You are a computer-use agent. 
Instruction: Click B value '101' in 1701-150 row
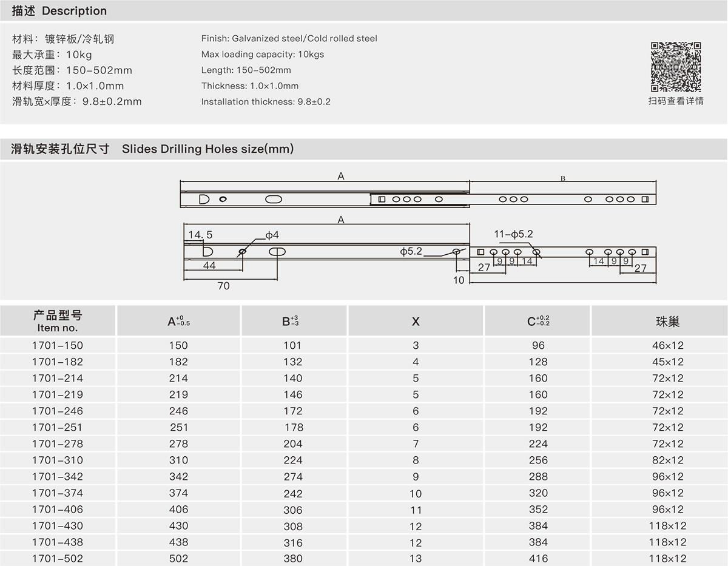(x=292, y=345)
